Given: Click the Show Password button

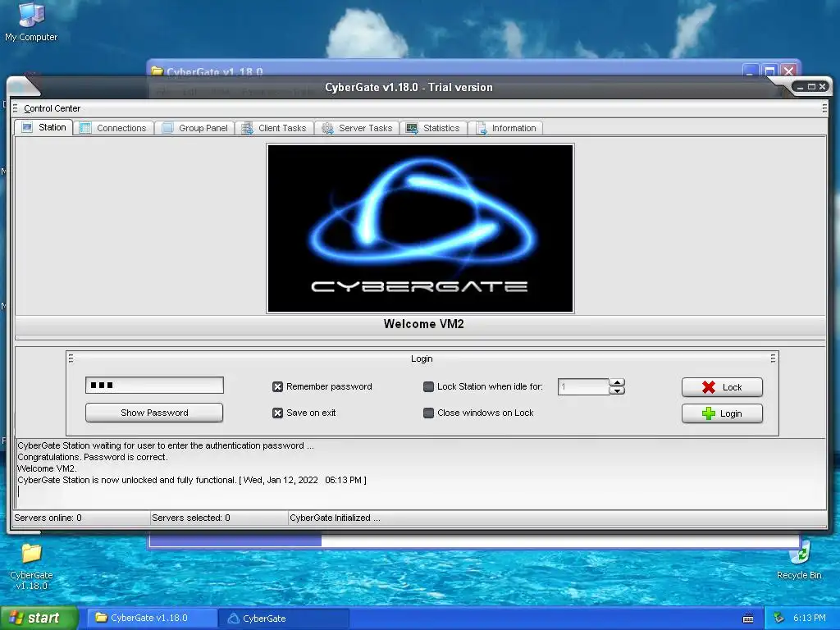Looking at the screenshot, I should (154, 413).
